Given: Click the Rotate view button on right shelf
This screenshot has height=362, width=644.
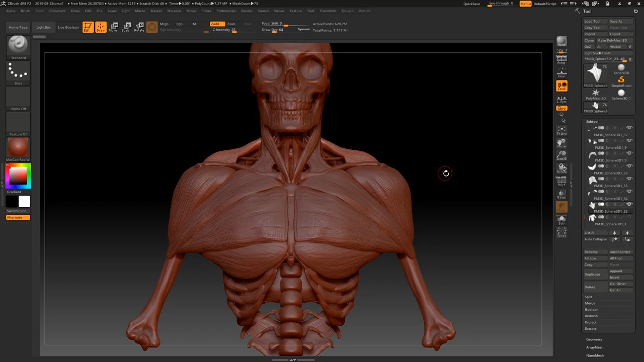Looking at the screenshot, I should [x=561, y=168].
